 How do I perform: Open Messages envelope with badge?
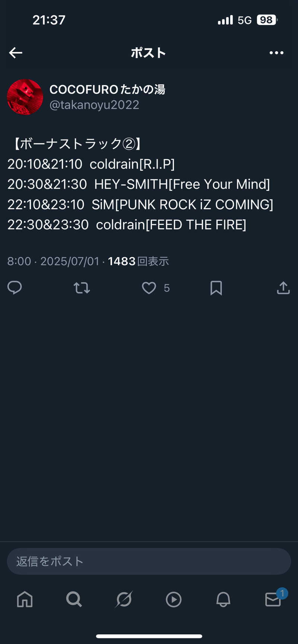tap(273, 599)
